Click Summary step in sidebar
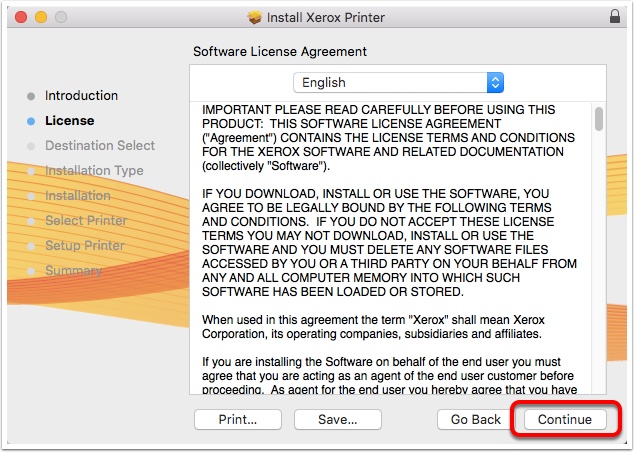Image resolution: width=634 pixels, height=452 pixels. point(73,270)
